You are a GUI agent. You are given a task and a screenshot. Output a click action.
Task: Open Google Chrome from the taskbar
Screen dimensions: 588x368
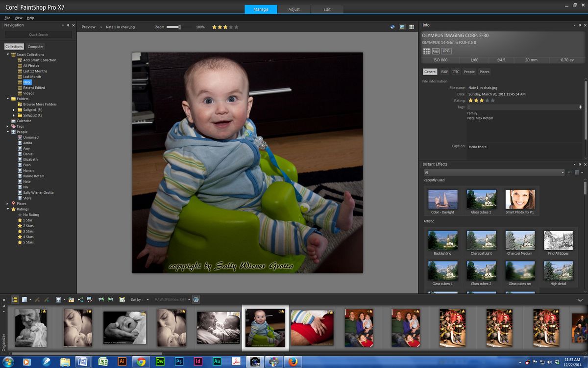[141, 362]
